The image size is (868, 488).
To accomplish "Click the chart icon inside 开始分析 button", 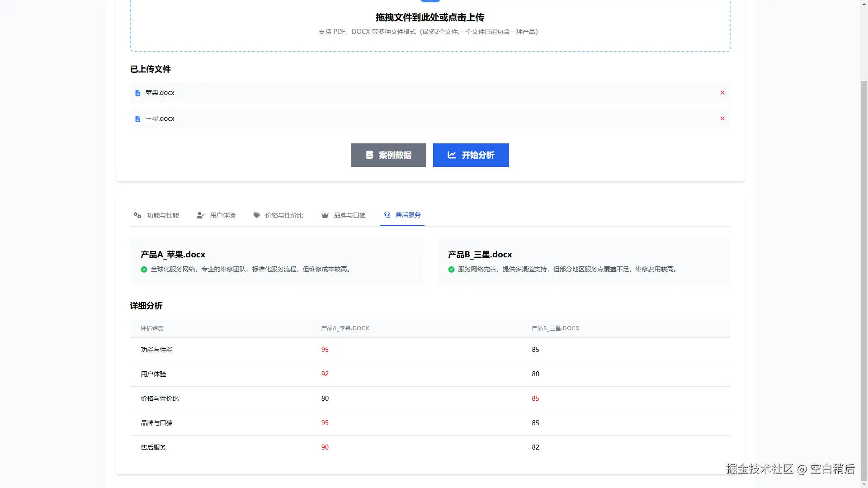I will pyautogui.click(x=452, y=155).
